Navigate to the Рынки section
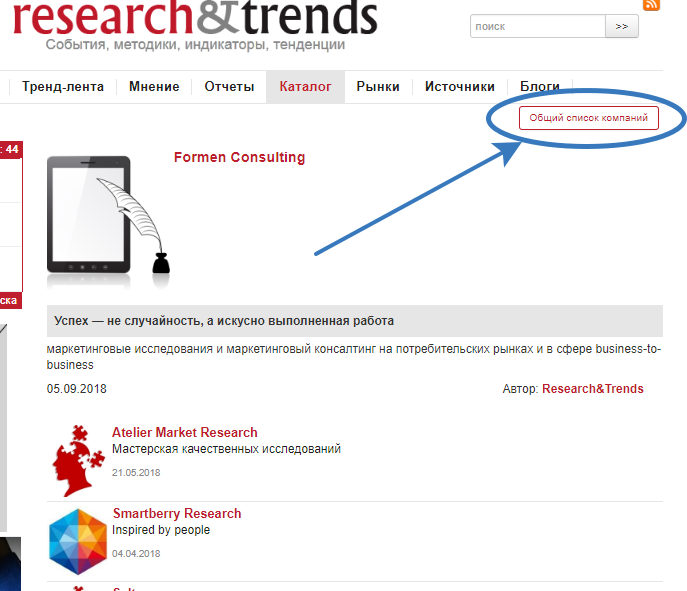This screenshot has width=687, height=591. pos(378,87)
